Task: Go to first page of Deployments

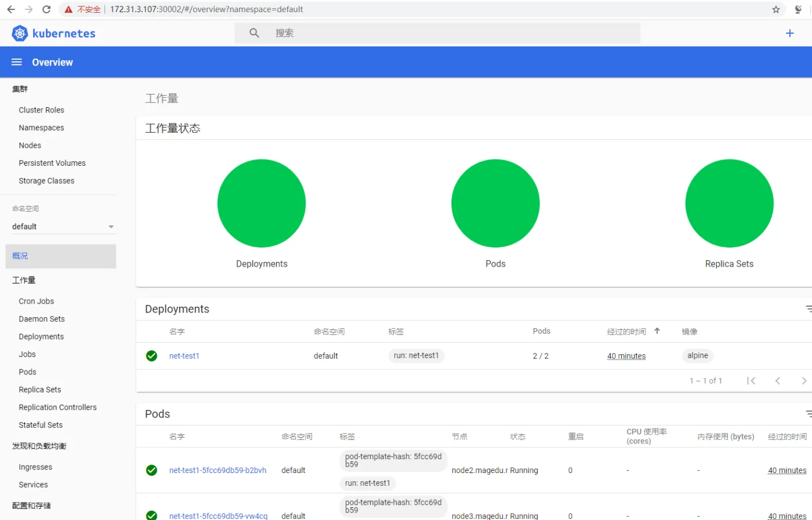Action: [x=751, y=381]
